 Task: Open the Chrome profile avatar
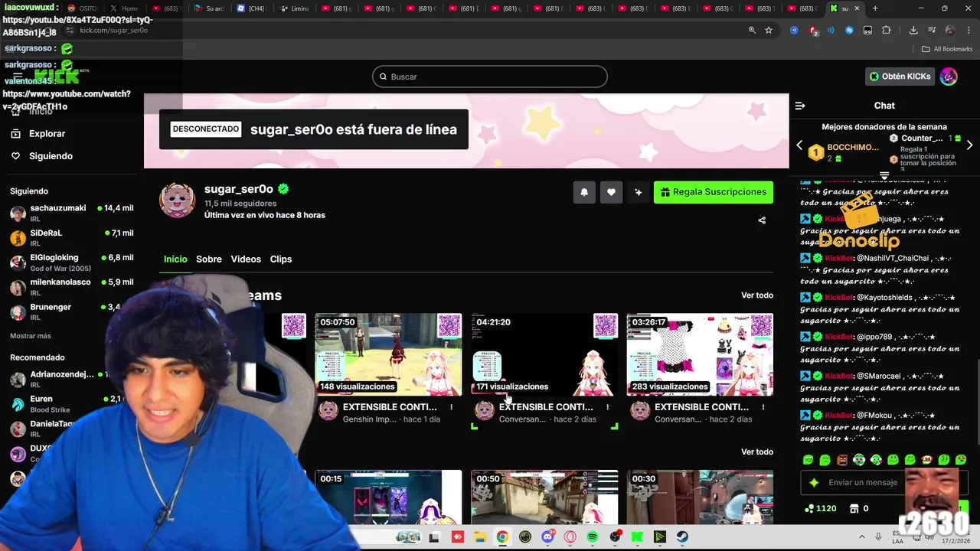(950, 30)
